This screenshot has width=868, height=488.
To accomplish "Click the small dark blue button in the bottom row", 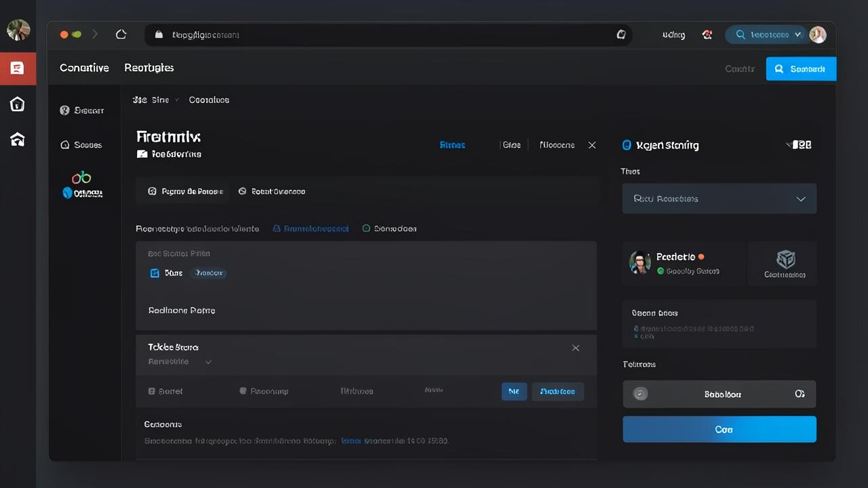I will 514,391.
